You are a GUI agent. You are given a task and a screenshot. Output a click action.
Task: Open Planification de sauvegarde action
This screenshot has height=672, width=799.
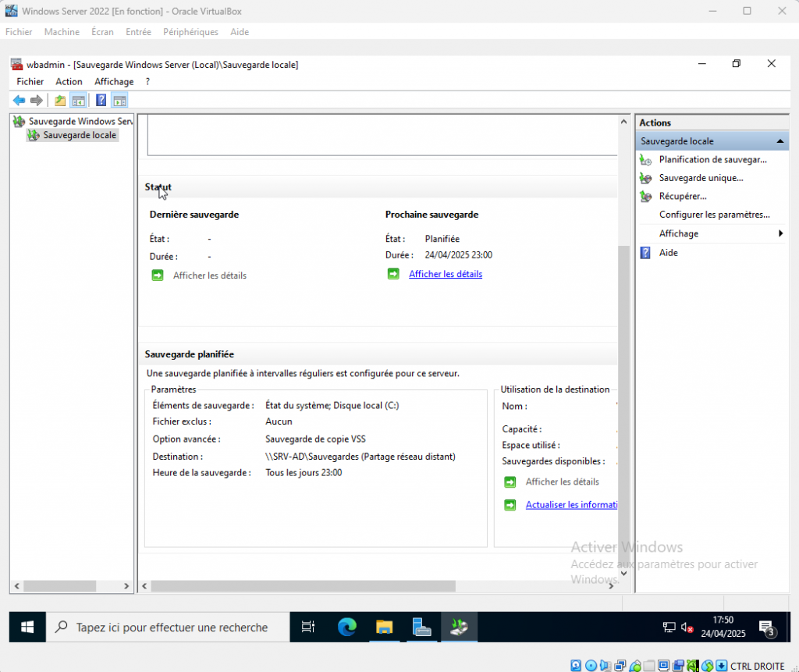coord(712,159)
